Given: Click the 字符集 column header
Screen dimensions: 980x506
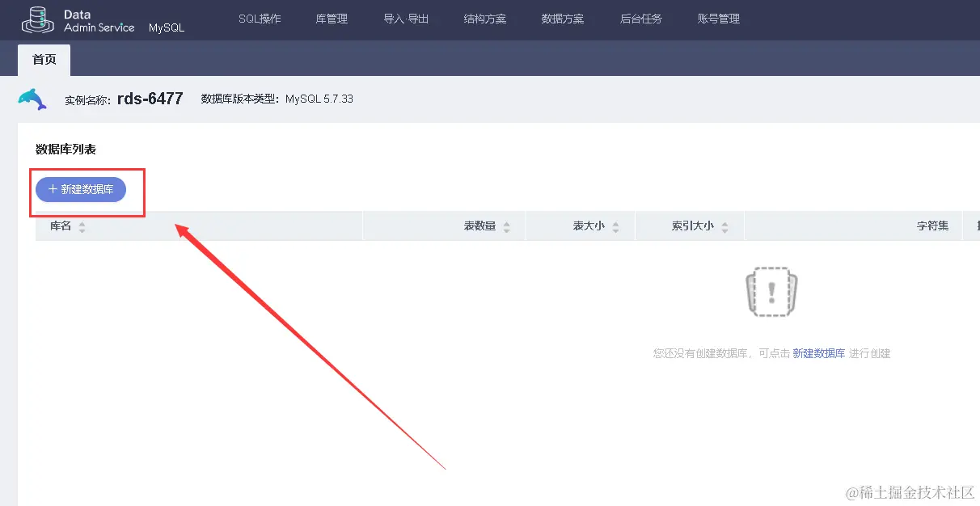Looking at the screenshot, I should pyautogui.click(x=854, y=226).
